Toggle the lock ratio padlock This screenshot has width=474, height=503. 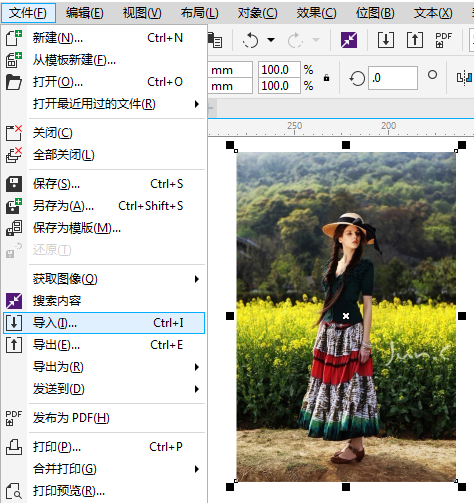point(326,78)
